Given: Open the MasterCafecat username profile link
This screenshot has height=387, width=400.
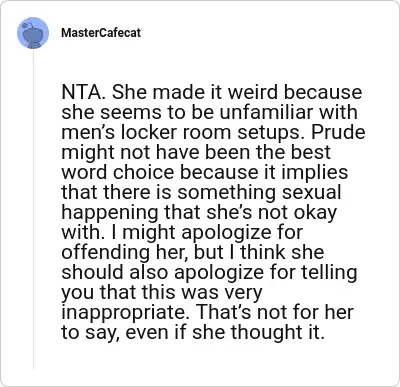Looking at the screenshot, I should (x=101, y=33).
